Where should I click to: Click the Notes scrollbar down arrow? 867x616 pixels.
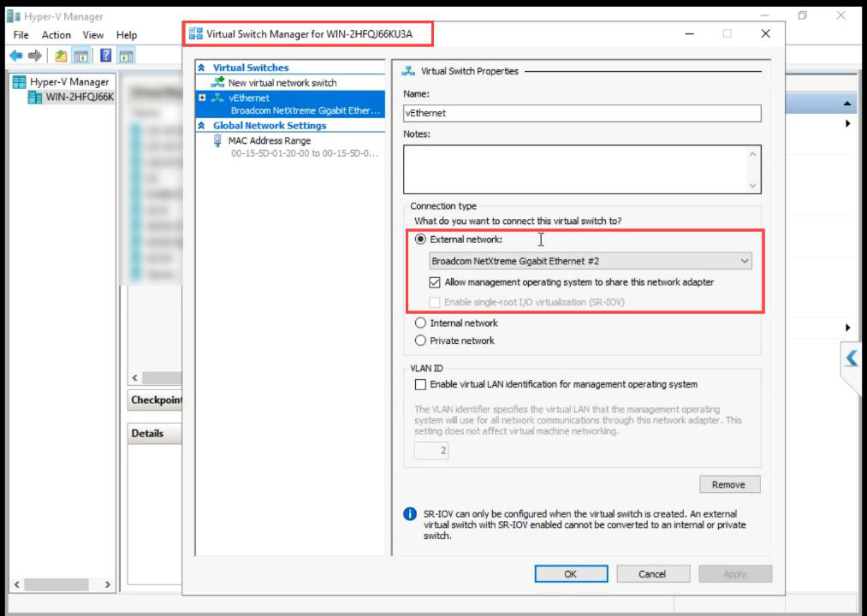click(x=752, y=186)
